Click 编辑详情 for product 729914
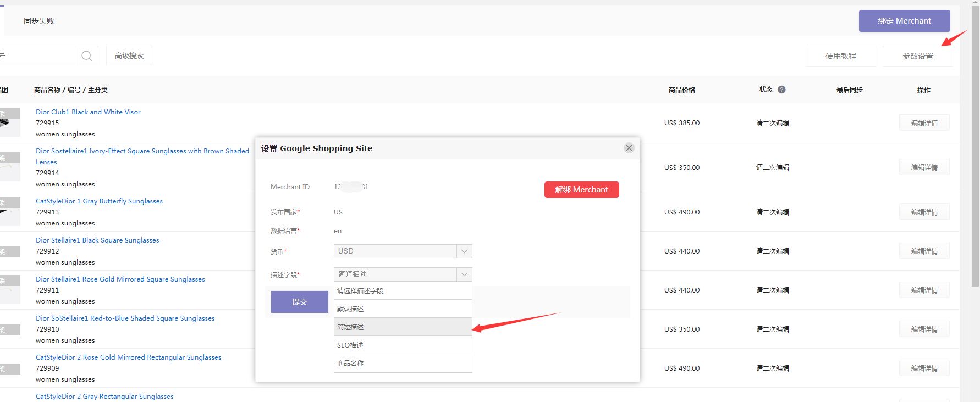 click(x=924, y=167)
